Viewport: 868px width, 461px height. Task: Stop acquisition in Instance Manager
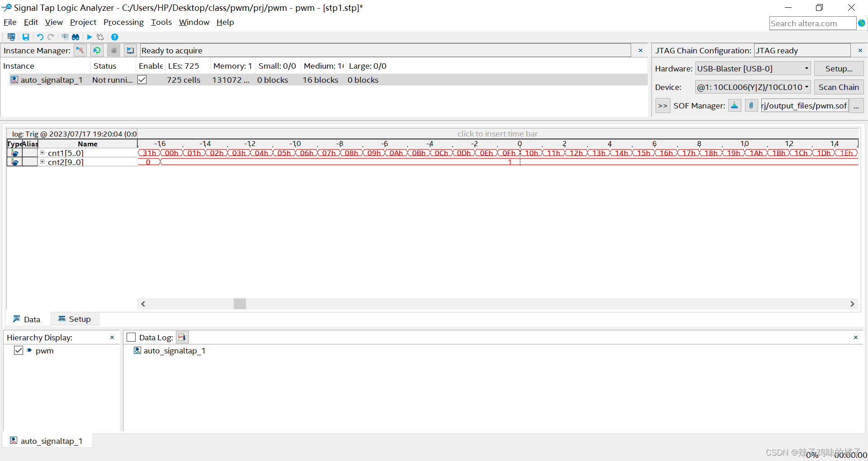pos(113,50)
